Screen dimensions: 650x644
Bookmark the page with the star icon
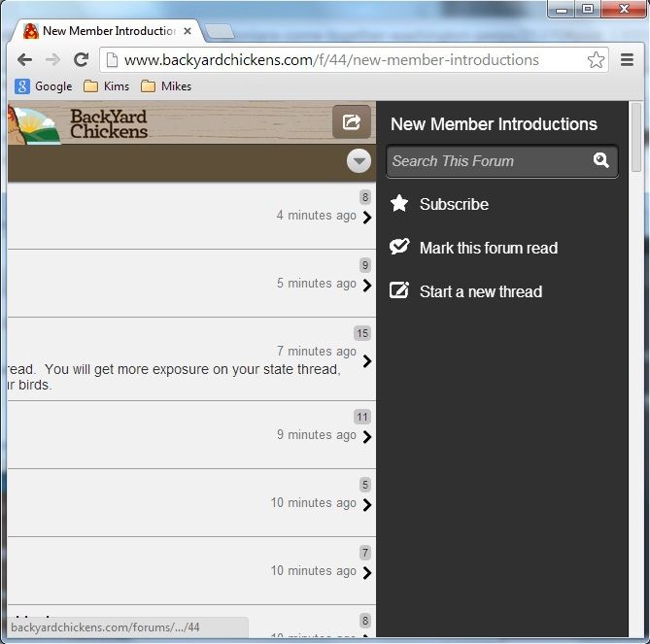[596, 60]
